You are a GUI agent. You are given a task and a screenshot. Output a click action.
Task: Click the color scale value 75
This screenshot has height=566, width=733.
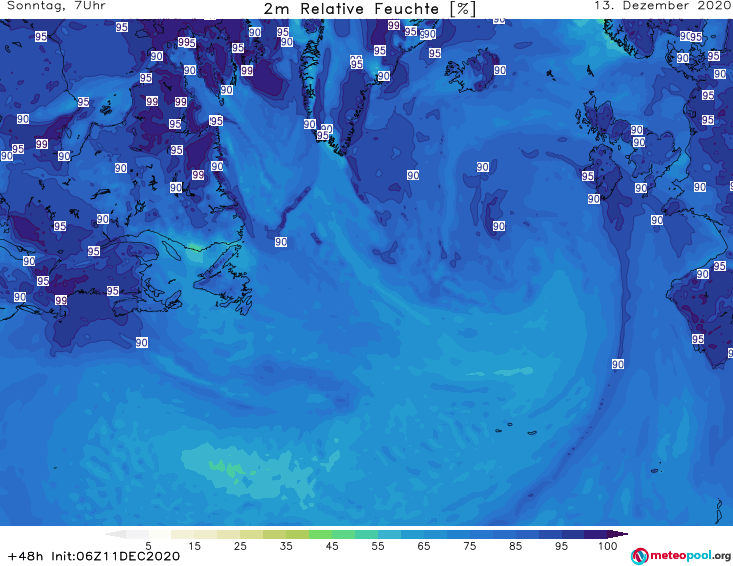point(469,546)
